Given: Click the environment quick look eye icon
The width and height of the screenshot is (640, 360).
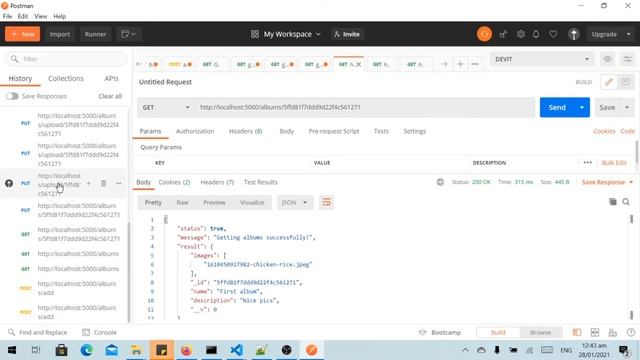Looking at the screenshot, I should click(x=607, y=59).
